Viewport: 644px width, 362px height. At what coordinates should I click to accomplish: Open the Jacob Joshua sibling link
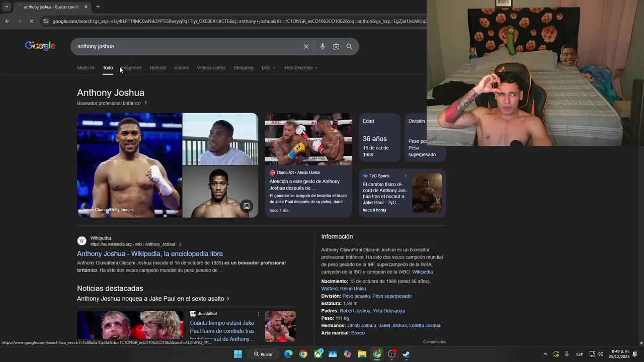tap(361, 326)
